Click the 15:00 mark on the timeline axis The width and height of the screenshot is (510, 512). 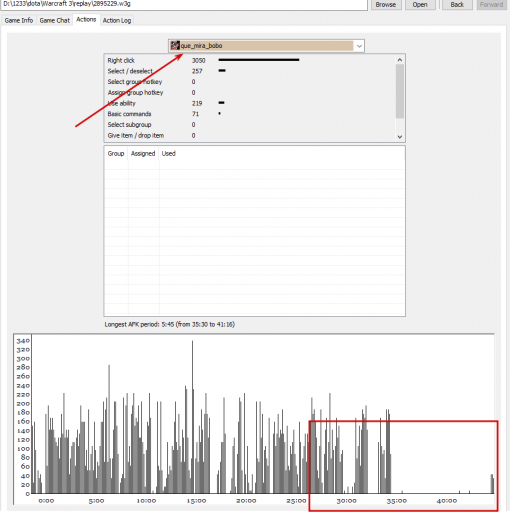tap(196, 501)
